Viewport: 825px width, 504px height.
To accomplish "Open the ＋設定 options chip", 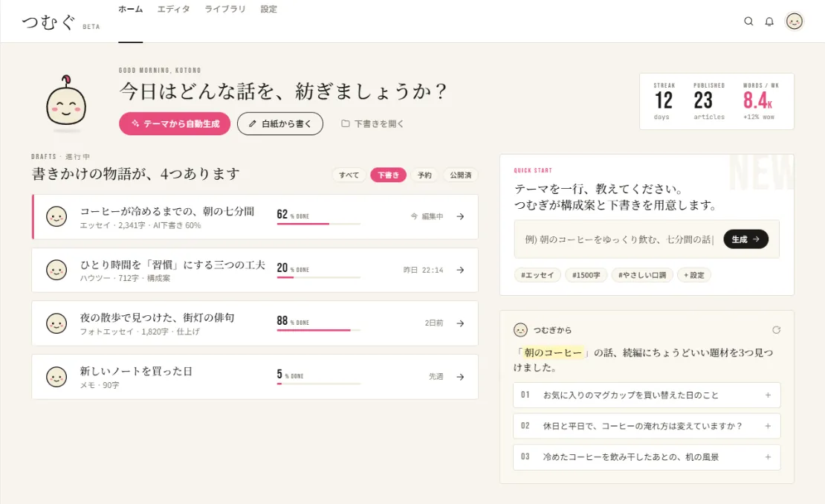I will (x=694, y=275).
